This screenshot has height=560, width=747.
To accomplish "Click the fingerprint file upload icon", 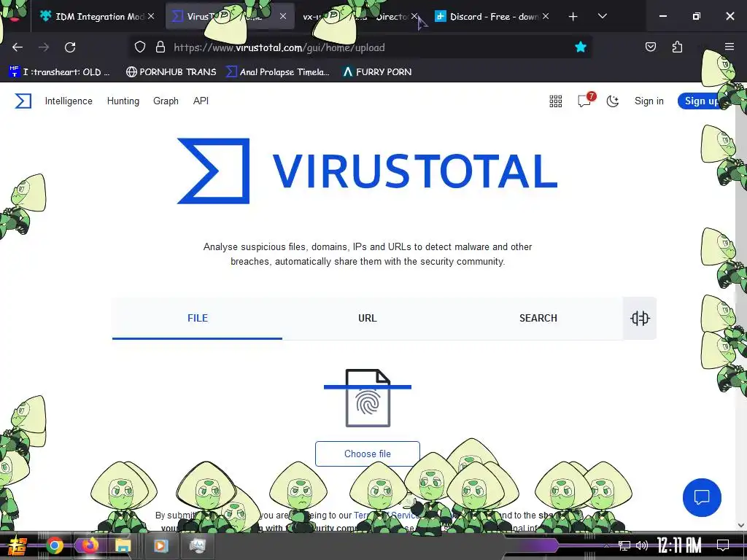I will [368, 398].
